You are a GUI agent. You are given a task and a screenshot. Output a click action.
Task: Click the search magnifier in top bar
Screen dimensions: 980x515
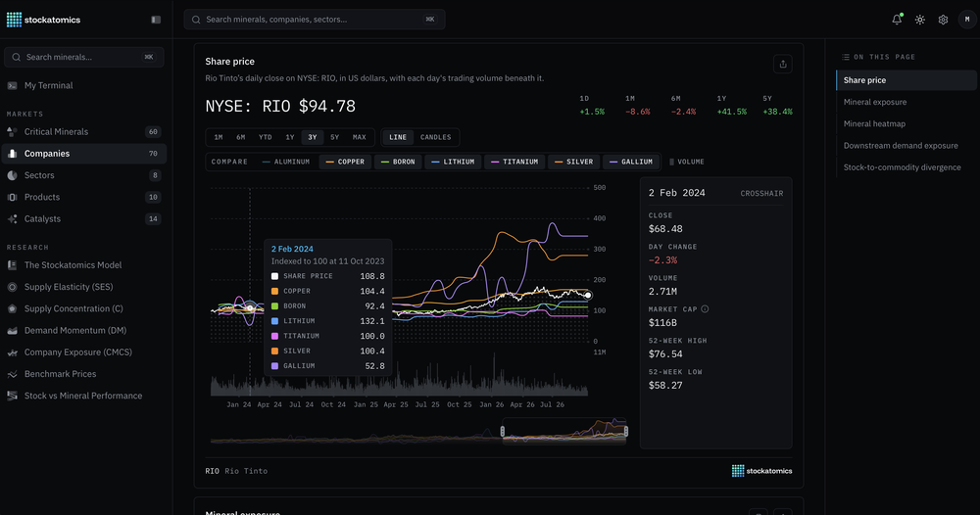196,20
